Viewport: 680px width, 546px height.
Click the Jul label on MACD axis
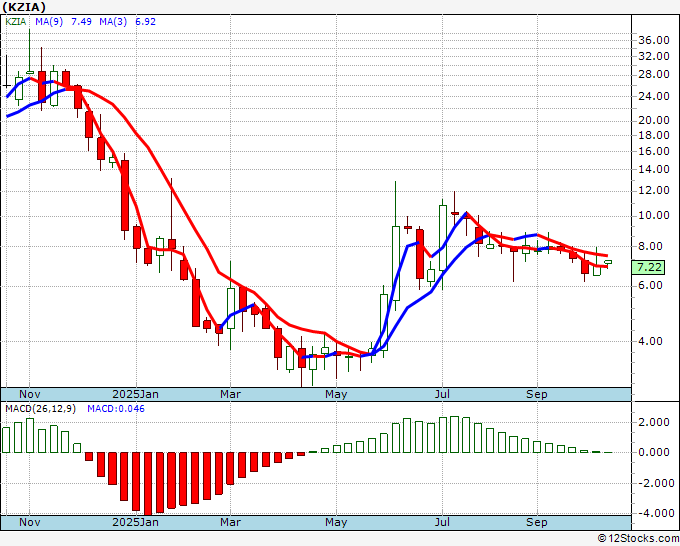click(442, 522)
